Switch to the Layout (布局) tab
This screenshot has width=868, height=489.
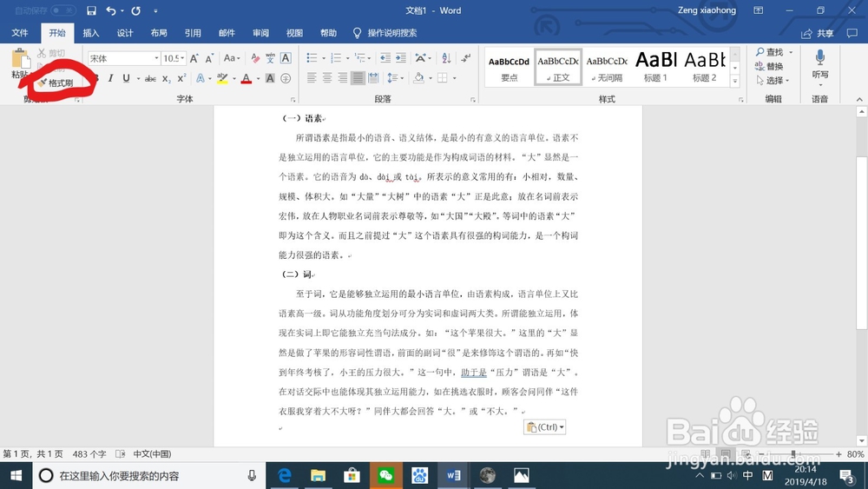tap(159, 33)
